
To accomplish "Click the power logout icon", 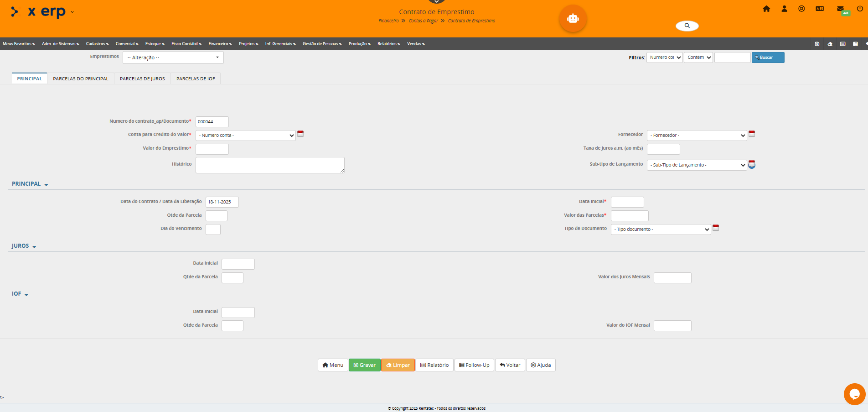I will (860, 9).
